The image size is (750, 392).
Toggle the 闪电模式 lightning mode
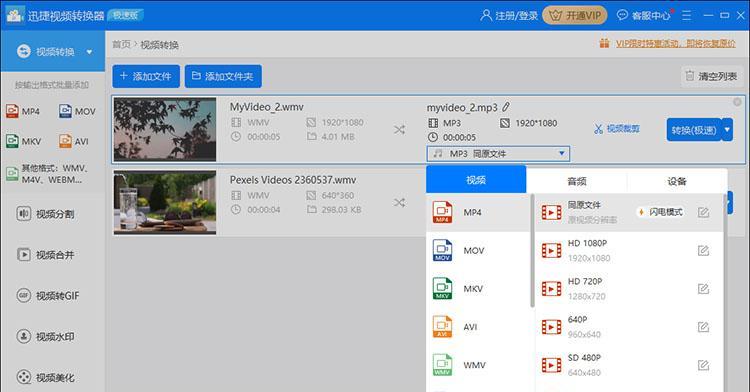(x=661, y=212)
